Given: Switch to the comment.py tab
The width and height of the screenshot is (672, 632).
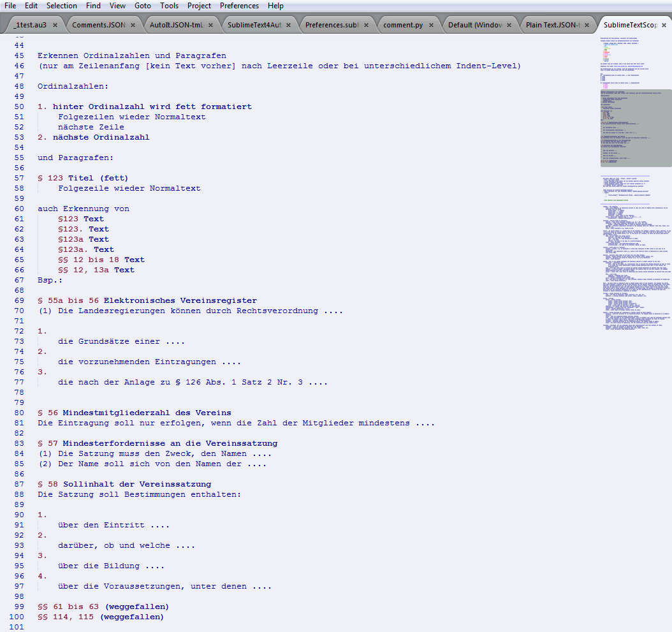Looking at the screenshot, I should point(402,26).
